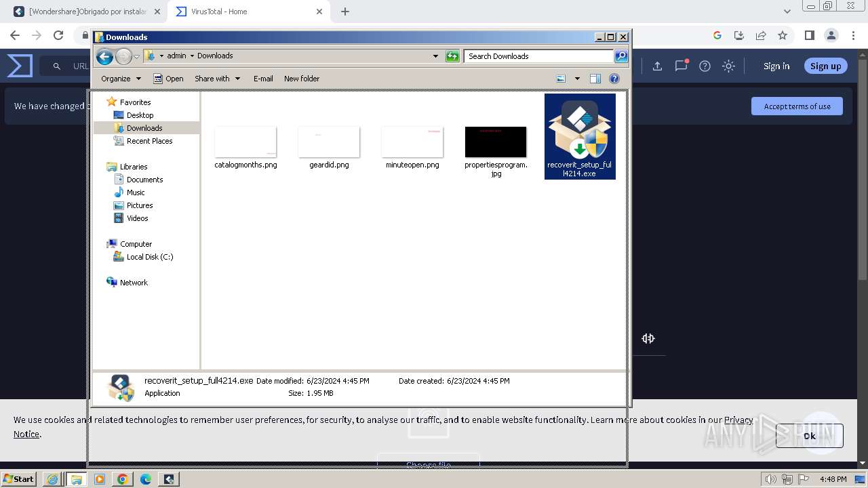Click Sign in on VirusTotal
This screenshot has height=488, width=868.
click(776, 66)
